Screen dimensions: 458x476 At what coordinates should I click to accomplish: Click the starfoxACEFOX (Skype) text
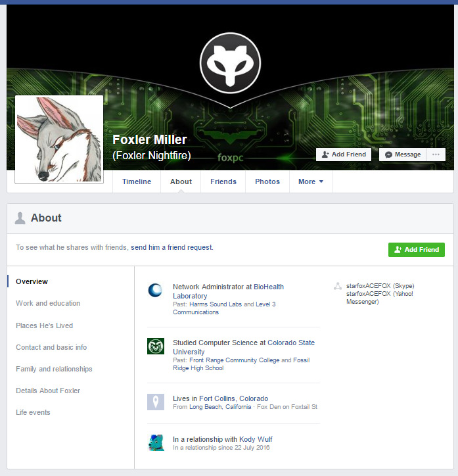(380, 286)
